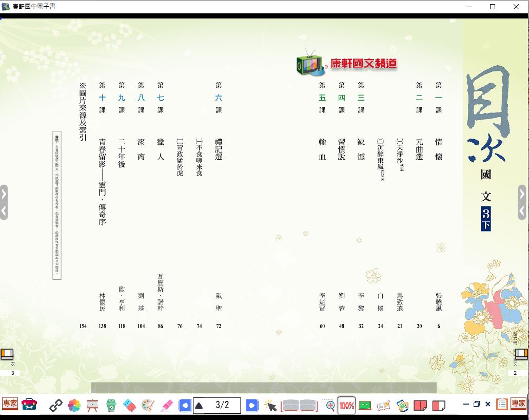Image resolution: width=529 pixels, height=420 pixels.
Task: Expand the page selector showing 3/2
Action: coord(199,406)
